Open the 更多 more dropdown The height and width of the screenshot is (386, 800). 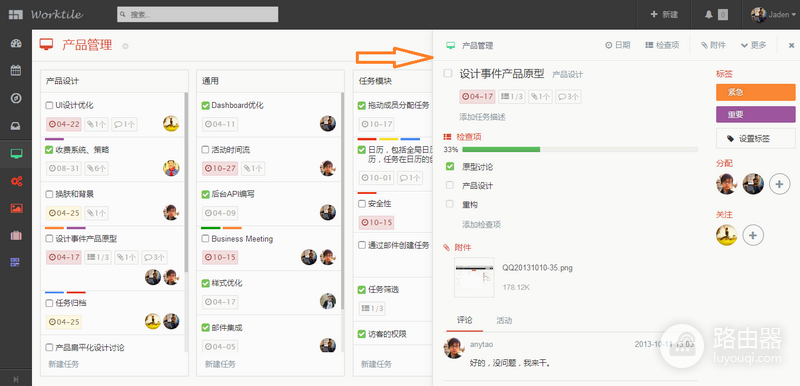coord(754,45)
